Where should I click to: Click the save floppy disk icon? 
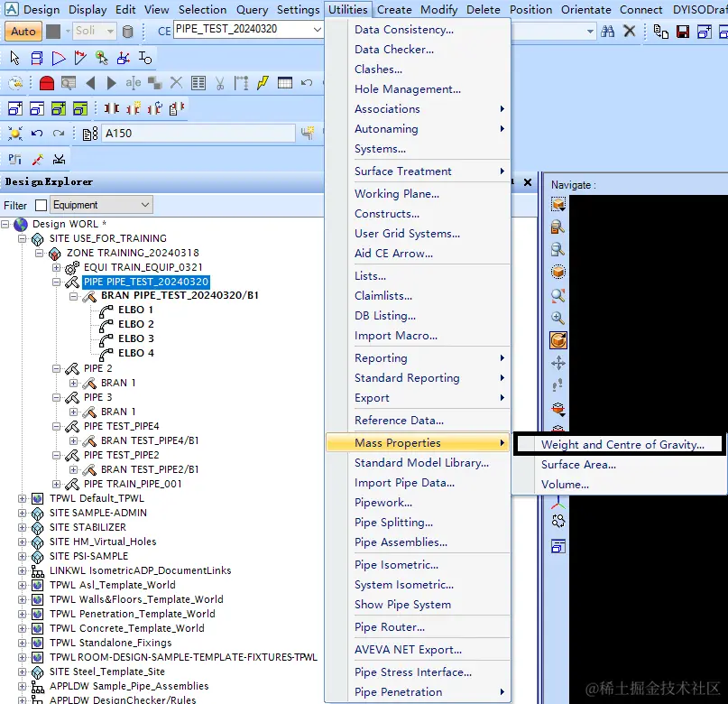click(683, 32)
